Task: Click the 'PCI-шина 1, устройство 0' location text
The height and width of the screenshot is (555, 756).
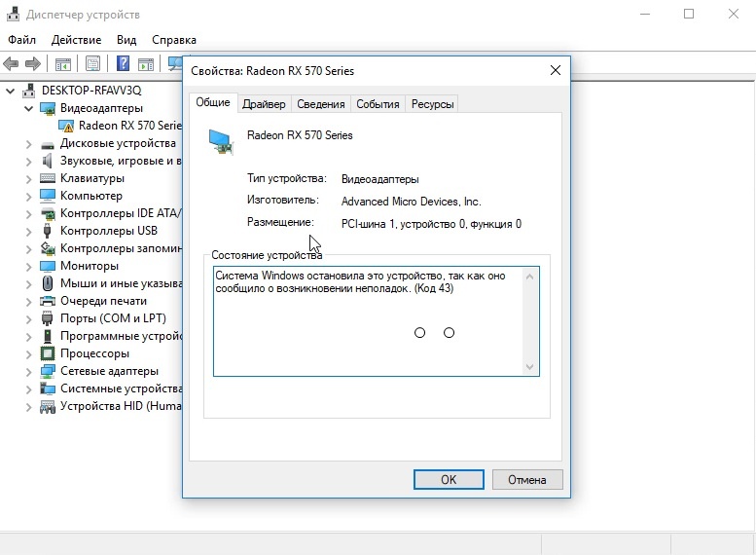Action: coord(432,224)
